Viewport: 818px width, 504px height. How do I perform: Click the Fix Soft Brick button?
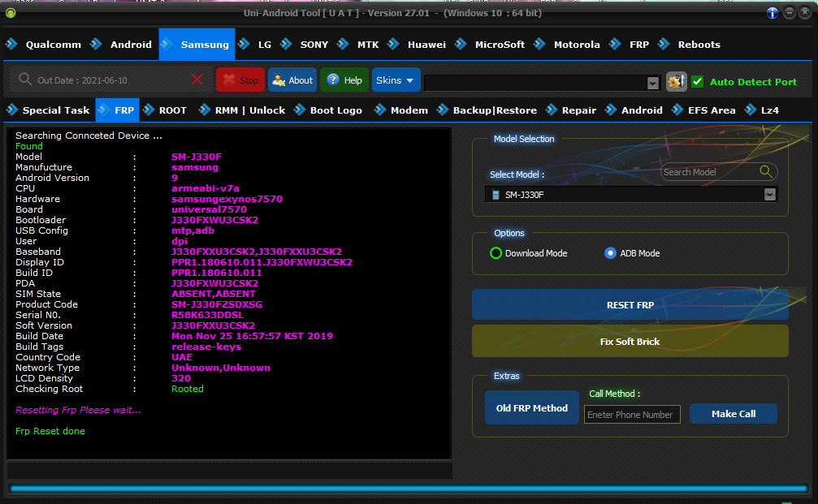pyautogui.click(x=630, y=342)
